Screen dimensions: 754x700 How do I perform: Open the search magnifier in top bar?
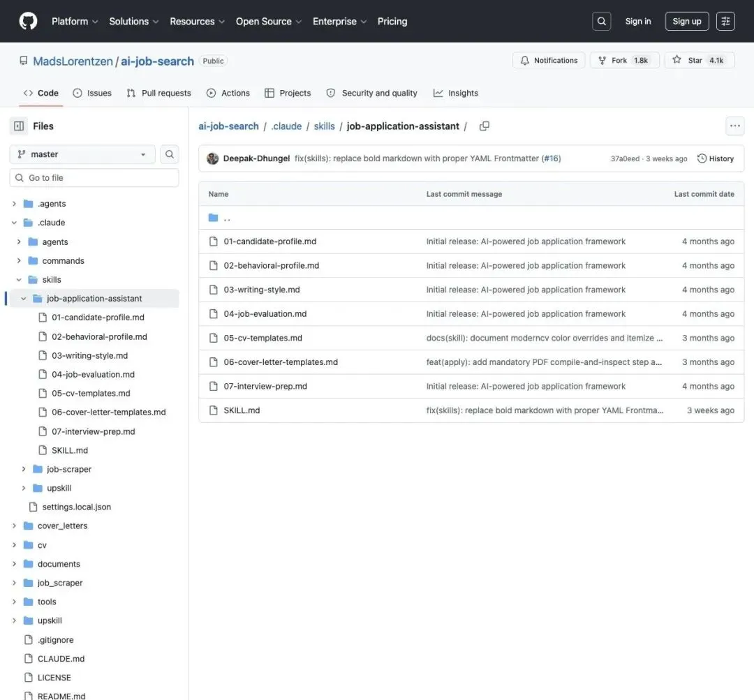[601, 21]
